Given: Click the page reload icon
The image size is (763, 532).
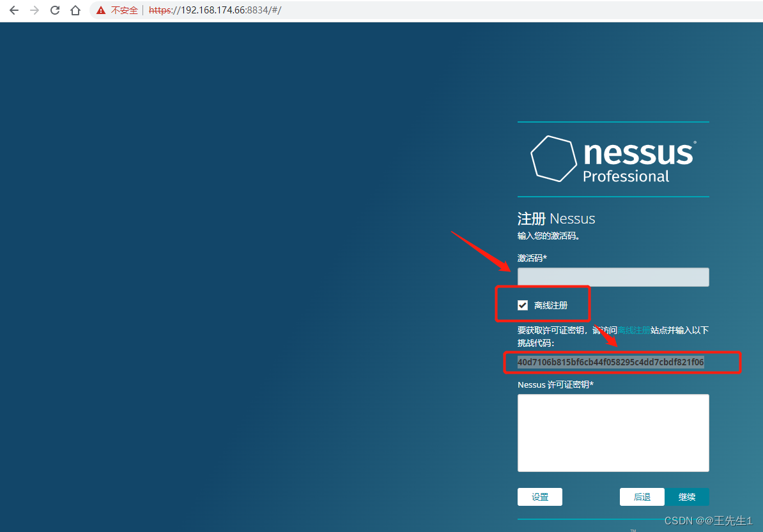Looking at the screenshot, I should 55,10.
